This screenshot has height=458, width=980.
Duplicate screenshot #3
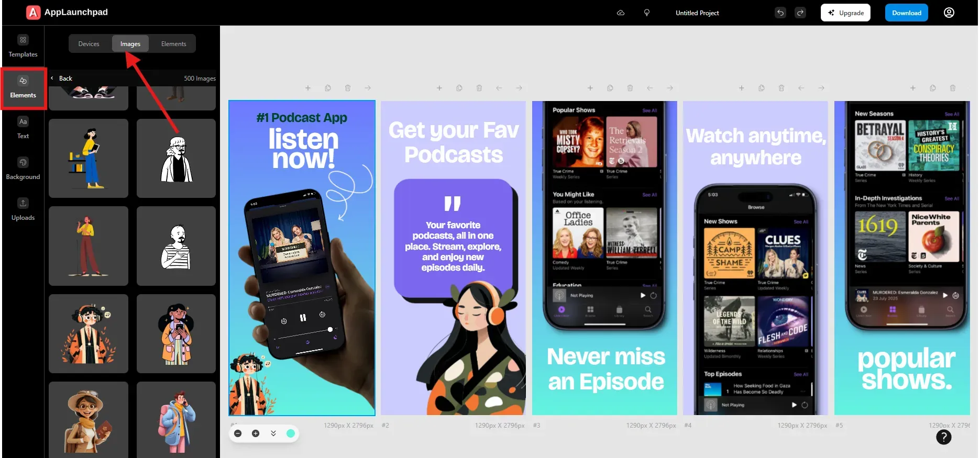[x=610, y=88]
